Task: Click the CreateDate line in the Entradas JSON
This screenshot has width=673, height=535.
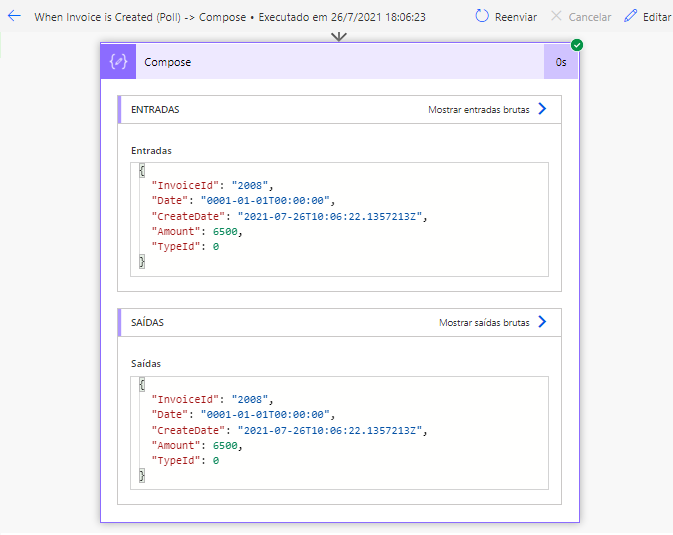Action: click(289, 216)
